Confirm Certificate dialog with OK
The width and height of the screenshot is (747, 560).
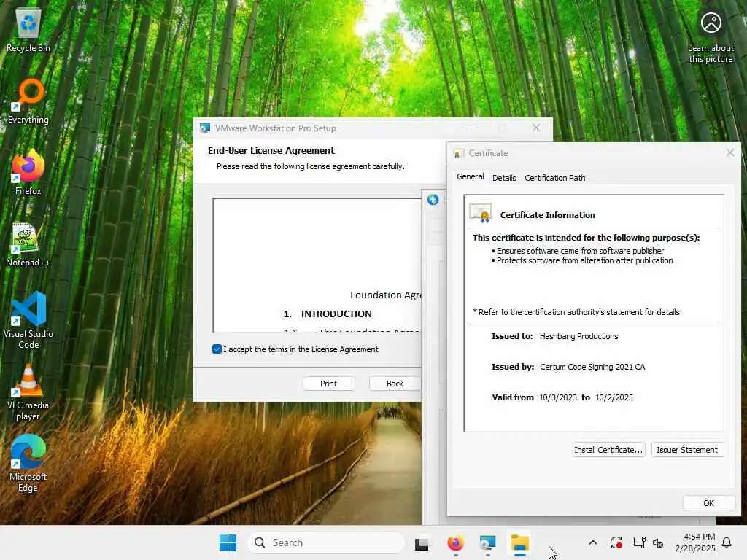tap(708, 503)
